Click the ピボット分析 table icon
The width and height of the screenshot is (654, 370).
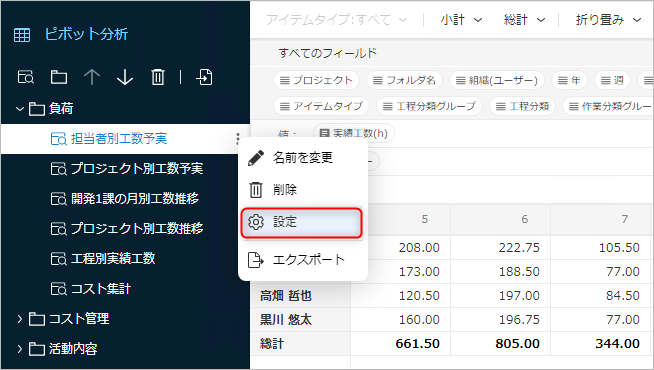pos(22,35)
